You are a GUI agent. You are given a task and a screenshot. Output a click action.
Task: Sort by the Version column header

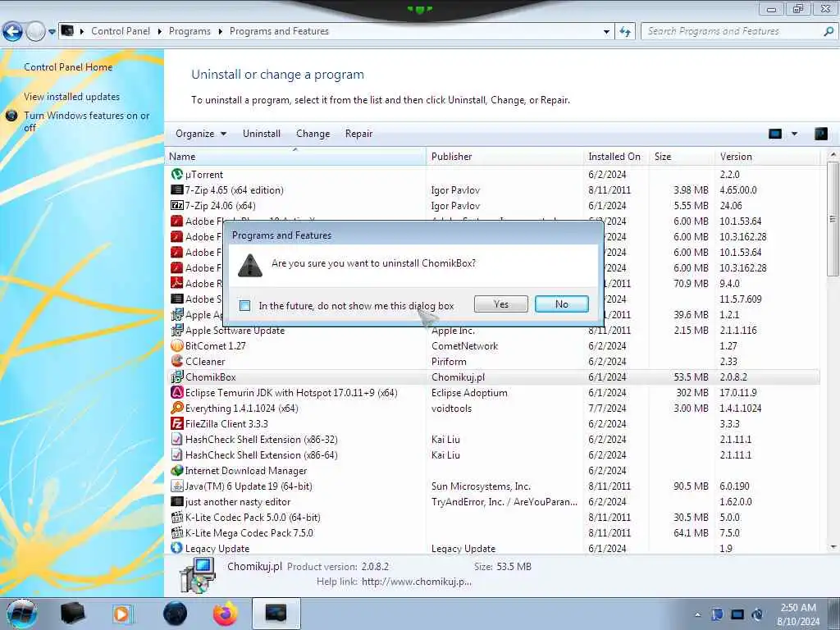(x=767, y=157)
